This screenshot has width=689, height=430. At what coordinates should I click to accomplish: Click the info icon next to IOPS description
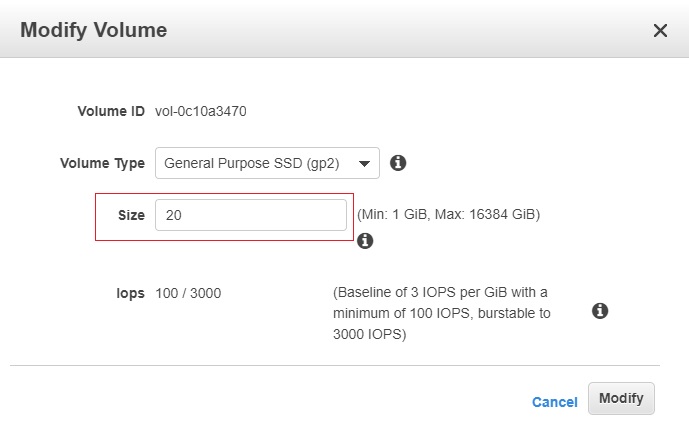(x=600, y=311)
